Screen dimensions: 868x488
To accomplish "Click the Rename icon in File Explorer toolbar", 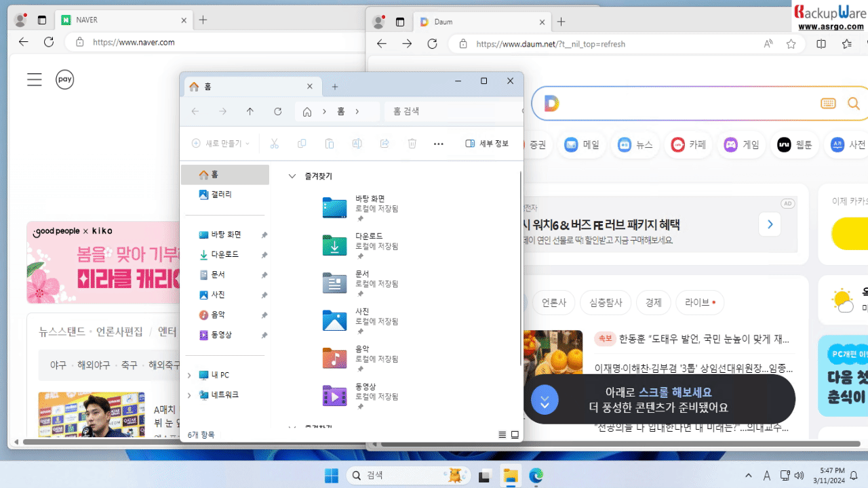I will tap(357, 144).
